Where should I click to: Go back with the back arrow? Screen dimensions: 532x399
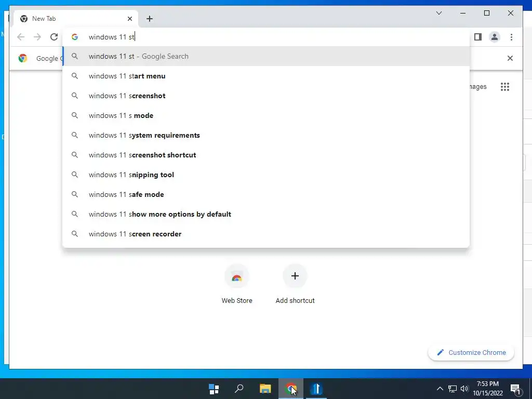(x=21, y=37)
